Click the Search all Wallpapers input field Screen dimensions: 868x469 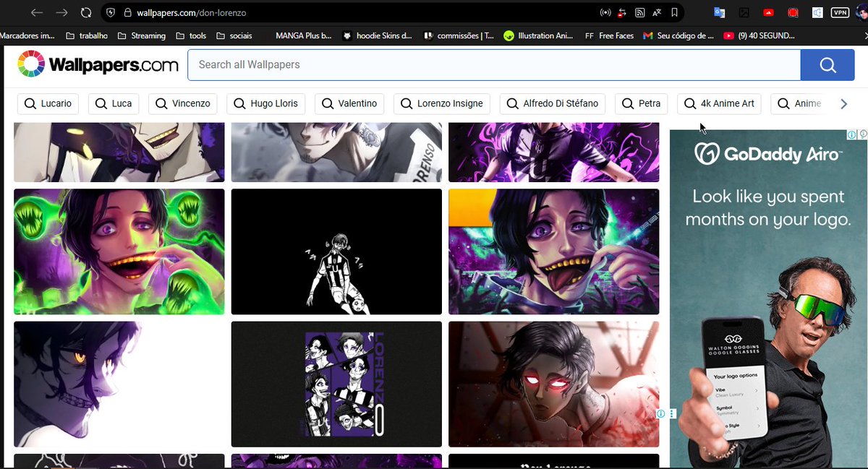tap(494, 65)
